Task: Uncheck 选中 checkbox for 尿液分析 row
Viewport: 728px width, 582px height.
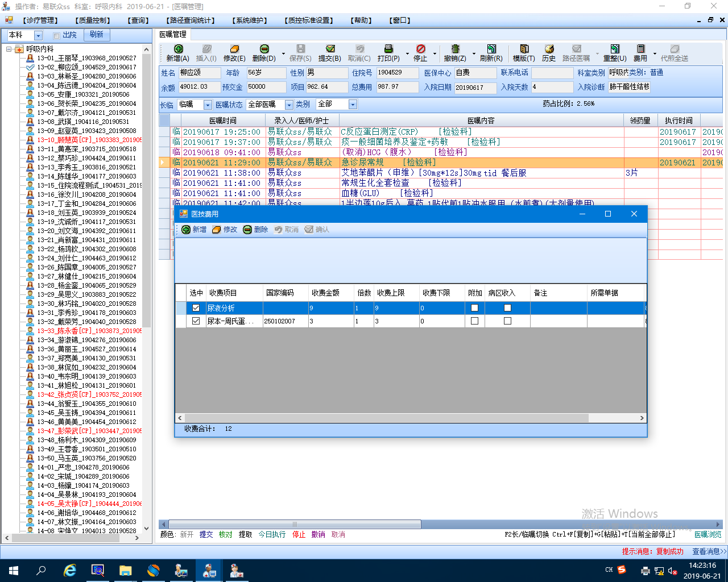Action: 196,308
